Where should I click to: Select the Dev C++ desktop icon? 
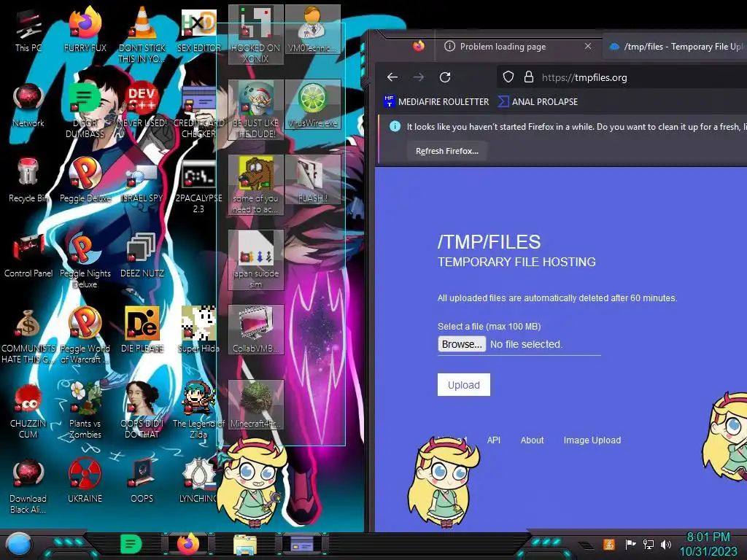[142, 106]
